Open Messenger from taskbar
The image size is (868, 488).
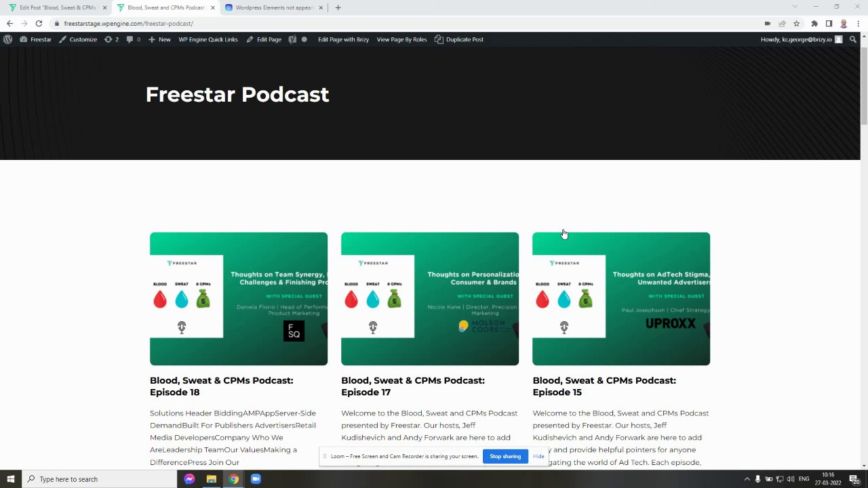[189, 479]
